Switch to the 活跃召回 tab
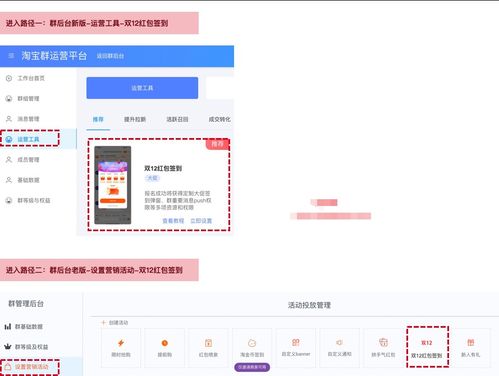Viewport: 499px width, 376px height. (177, 119)
